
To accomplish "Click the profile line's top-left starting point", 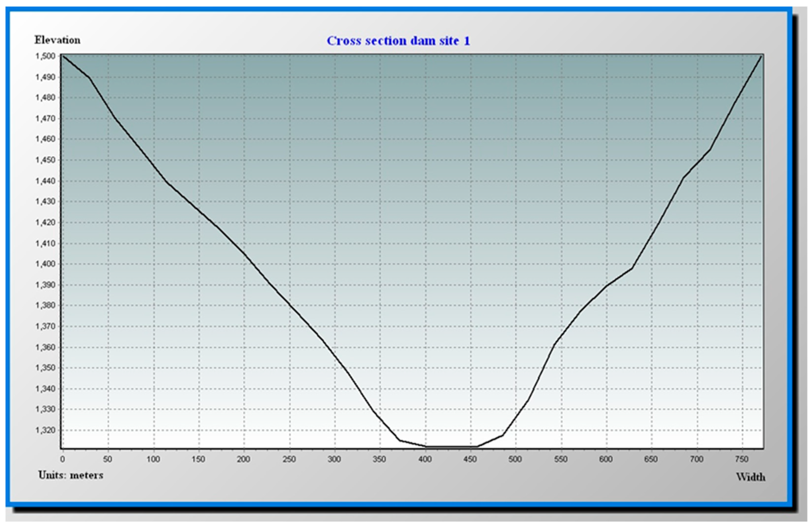I will pyautogui.click(x=63, y=56).
